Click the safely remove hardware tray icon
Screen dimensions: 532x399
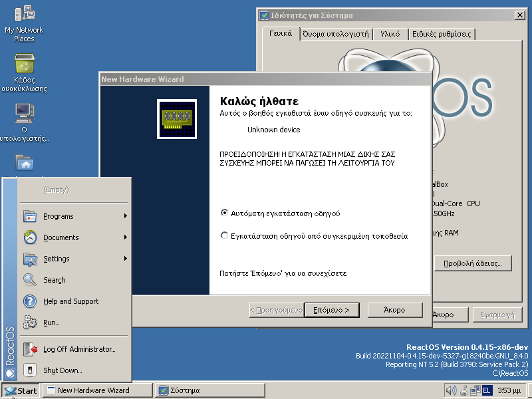click(x=464, y=390)
